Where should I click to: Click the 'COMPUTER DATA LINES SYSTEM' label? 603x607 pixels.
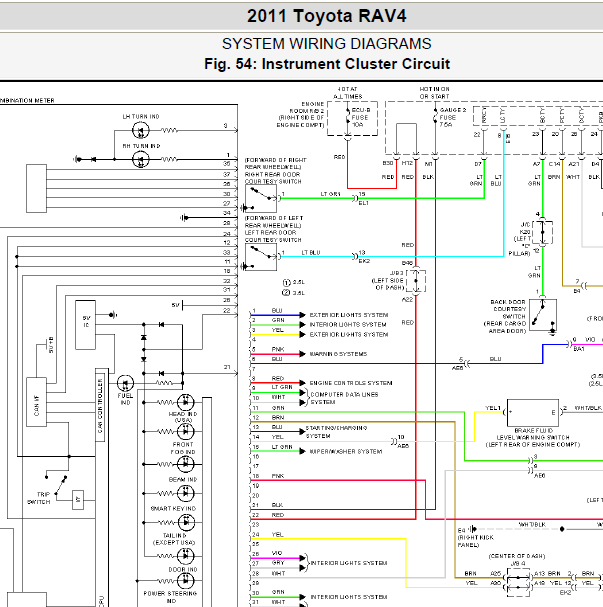click(x=344, y=398)
